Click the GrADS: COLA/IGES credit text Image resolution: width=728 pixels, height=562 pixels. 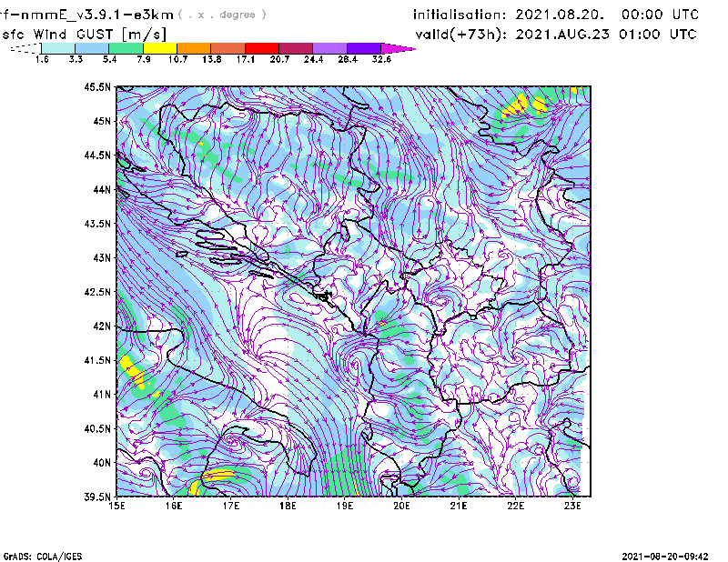(43, 557)
